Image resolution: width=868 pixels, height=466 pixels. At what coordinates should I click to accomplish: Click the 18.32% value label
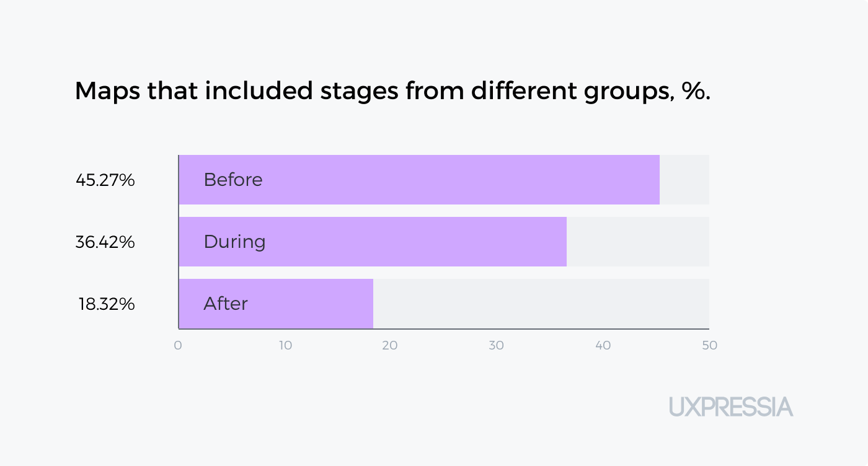[107, 304]
